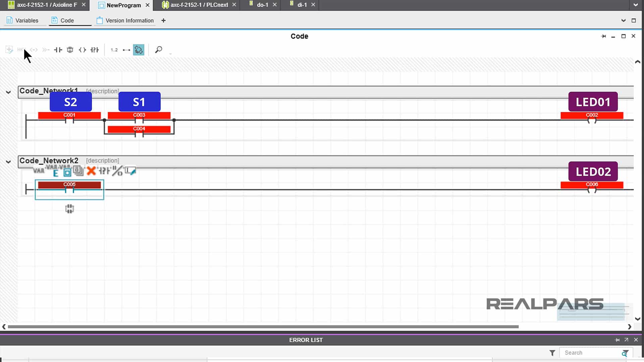Switch to the Version Information tab
This screenshot has width=644, height=362.
click(129, 20)
